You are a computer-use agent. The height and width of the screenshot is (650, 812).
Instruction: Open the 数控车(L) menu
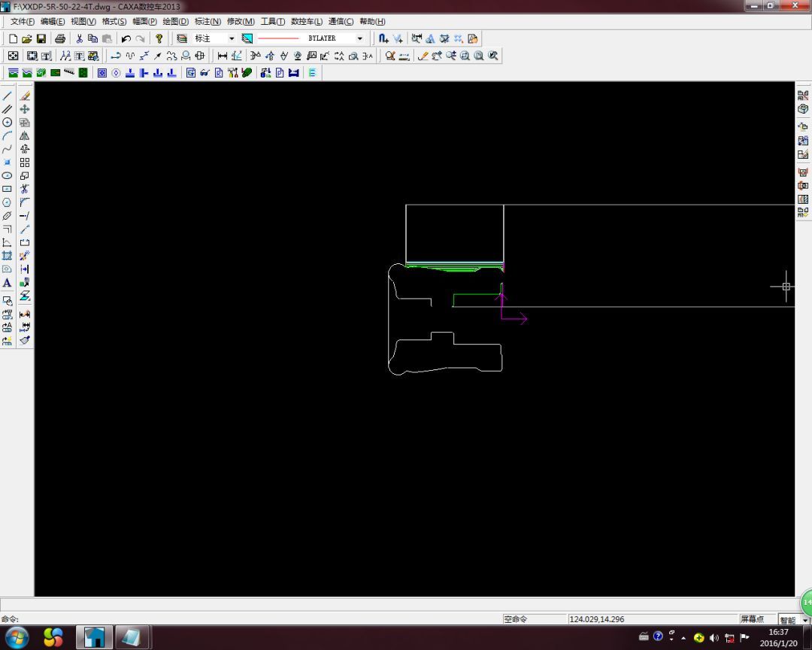(x=306, y=22)
